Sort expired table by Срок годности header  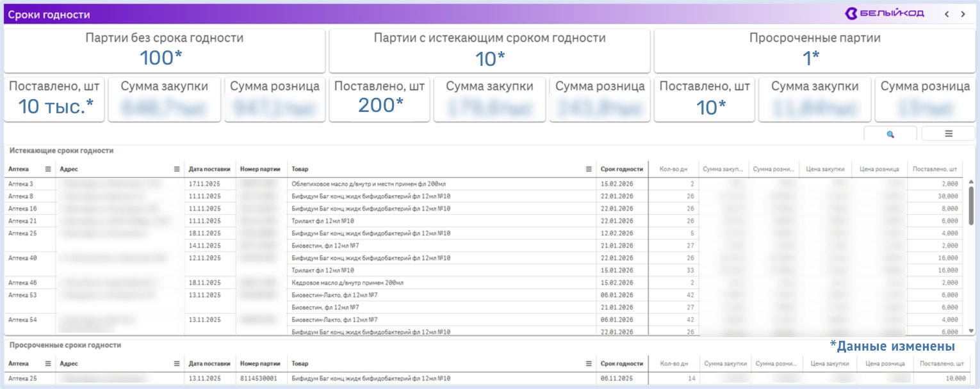click(622, 363)
